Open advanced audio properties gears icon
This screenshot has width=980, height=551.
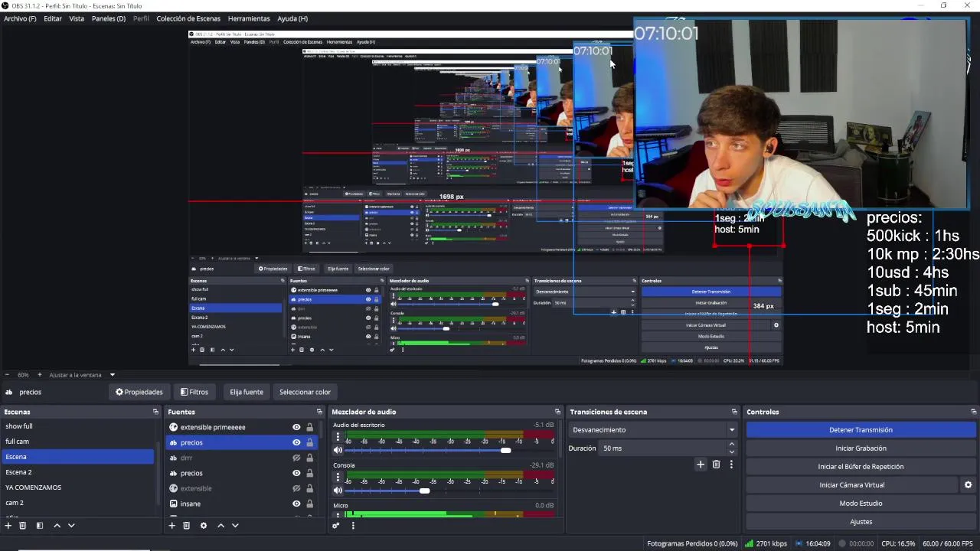pos(335,526)
